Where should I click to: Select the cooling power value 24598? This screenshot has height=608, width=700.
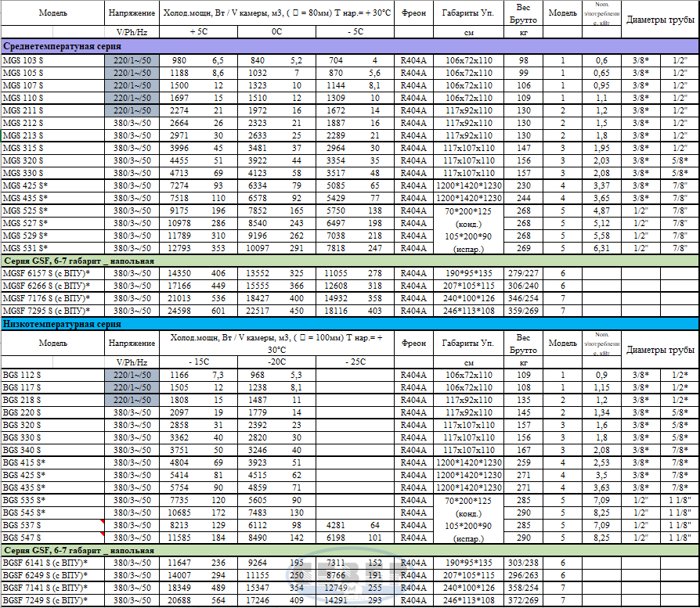(x=179, y=311)
